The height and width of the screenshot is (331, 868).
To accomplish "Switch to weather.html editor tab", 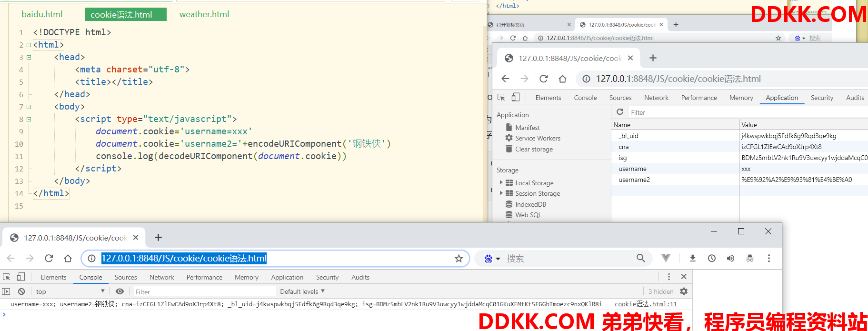I will point(204,14).
